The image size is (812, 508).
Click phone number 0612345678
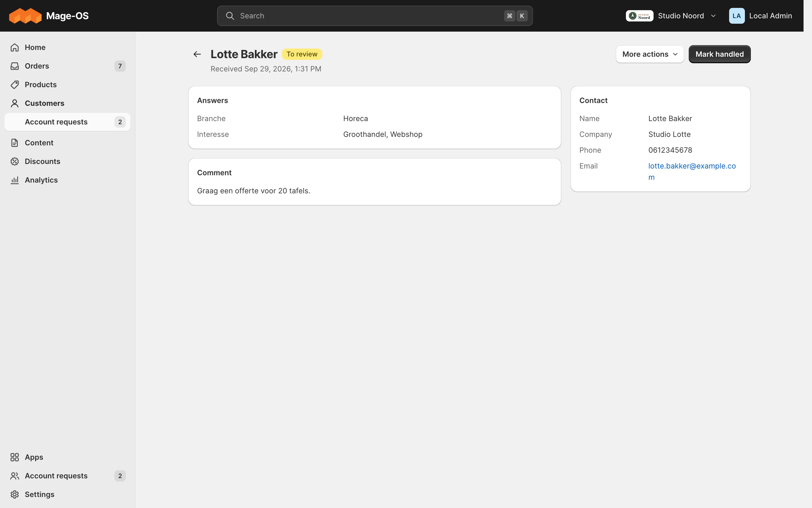[x=670, y=150]
